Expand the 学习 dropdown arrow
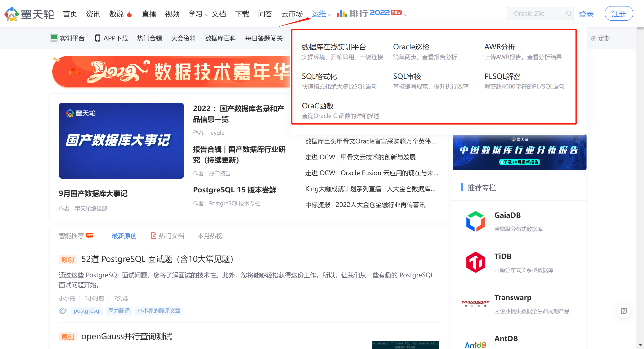 206,15
